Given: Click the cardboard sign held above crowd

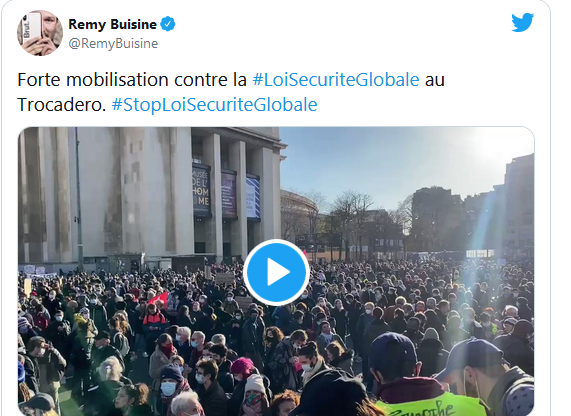Looking at the screenshot, I should (x=225, y=278).
